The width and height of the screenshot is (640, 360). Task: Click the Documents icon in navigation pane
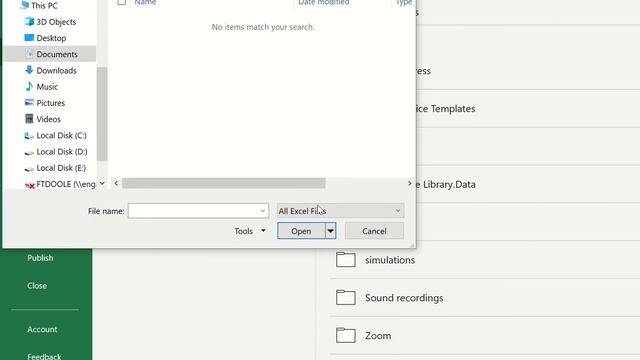click(x=29, y=54)
